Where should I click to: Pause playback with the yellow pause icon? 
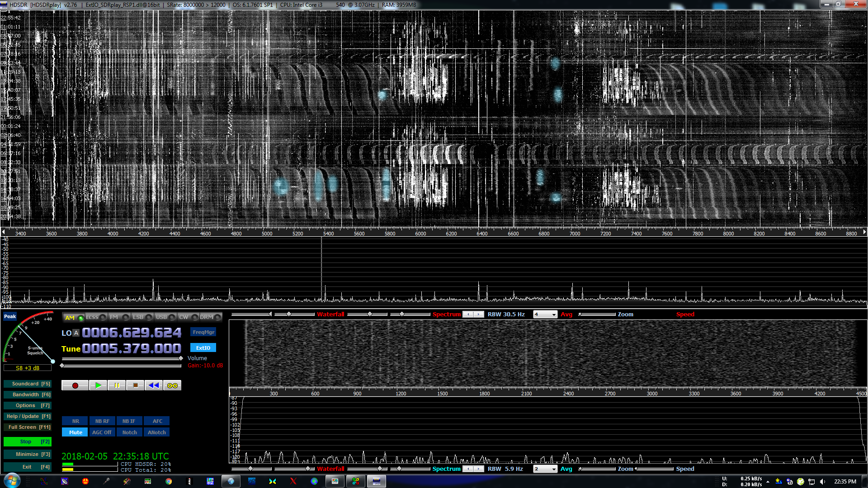click(117, 385)
